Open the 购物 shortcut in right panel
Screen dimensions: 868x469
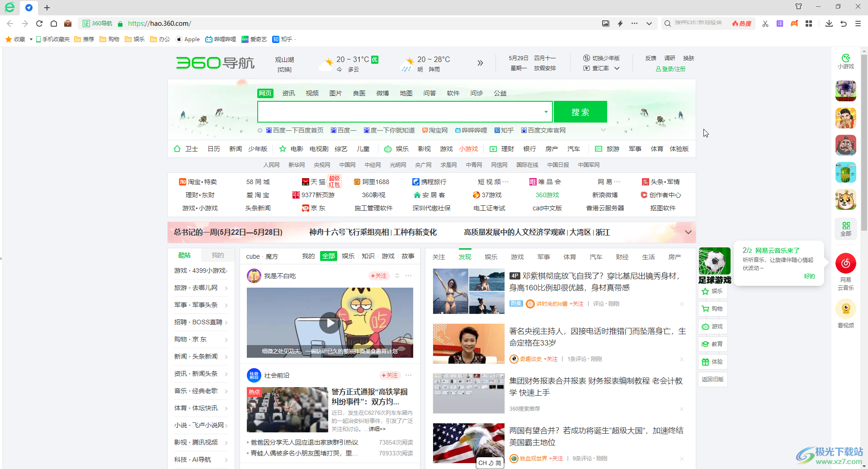pos(713,309)
